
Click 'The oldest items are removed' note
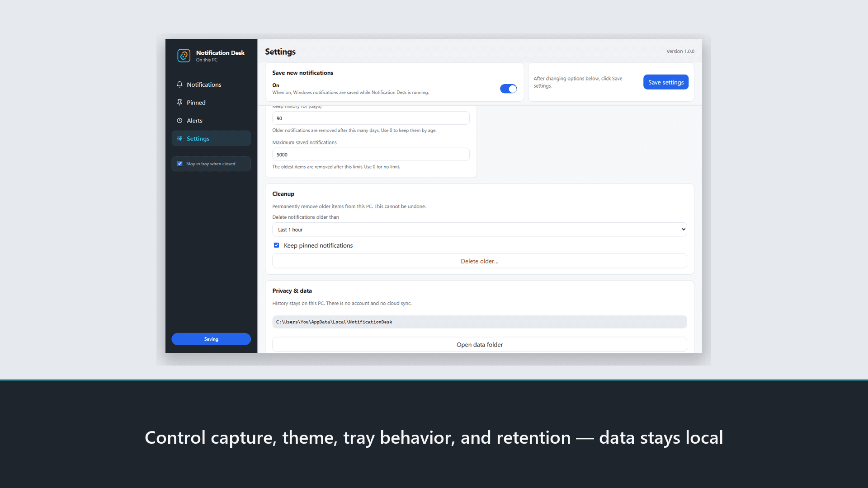click(336, 167)
